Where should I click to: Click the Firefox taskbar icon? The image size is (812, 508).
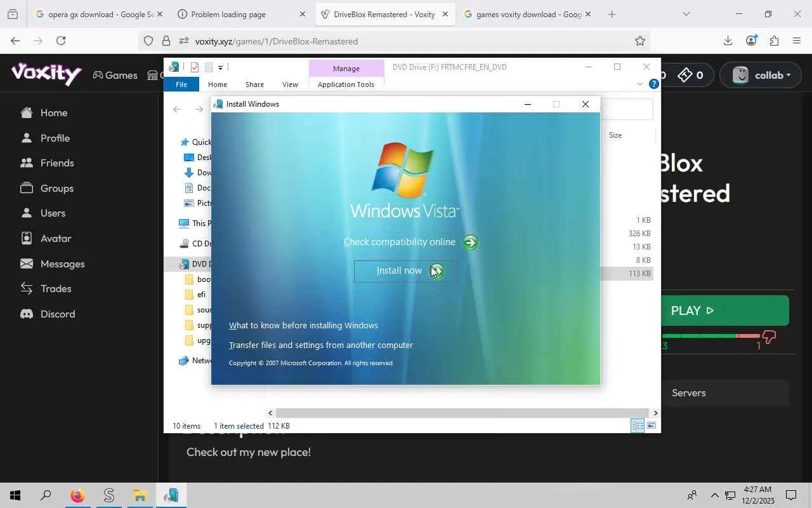(x=77, y=495)
